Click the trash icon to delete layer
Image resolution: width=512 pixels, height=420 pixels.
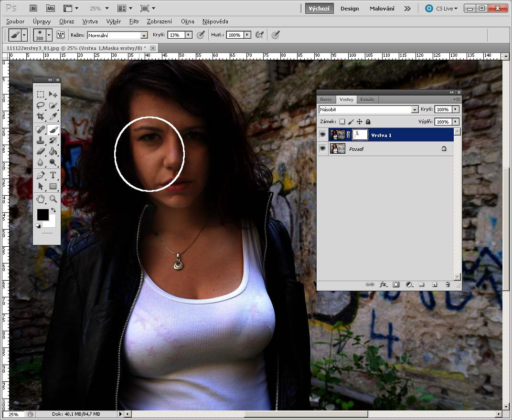point(448,284)
